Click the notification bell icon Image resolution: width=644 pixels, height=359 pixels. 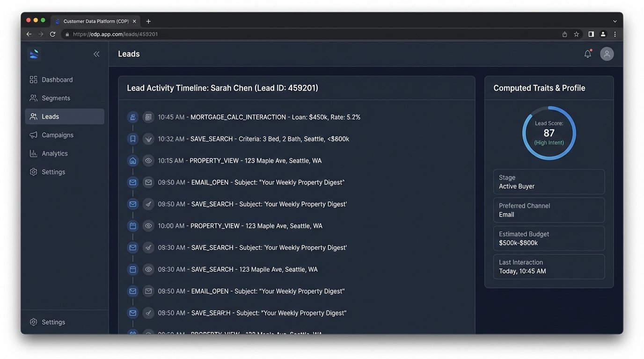click(x=587, y=54)
